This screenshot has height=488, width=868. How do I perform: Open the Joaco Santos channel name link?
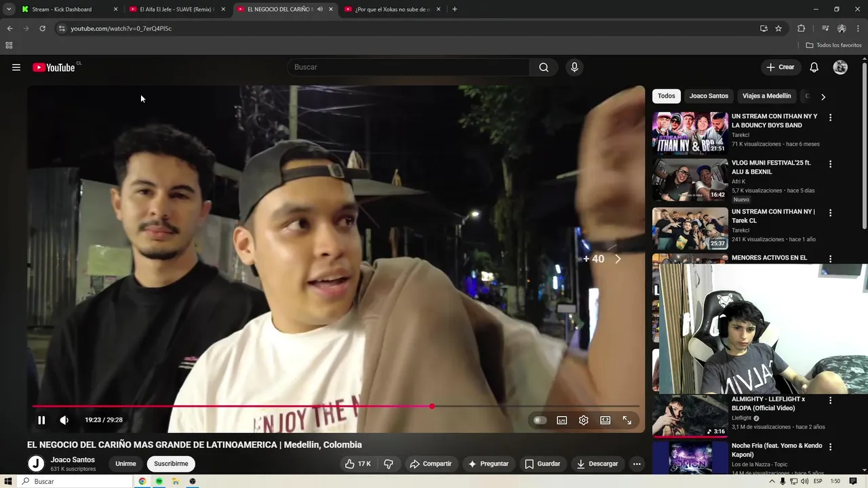point(73,460)
